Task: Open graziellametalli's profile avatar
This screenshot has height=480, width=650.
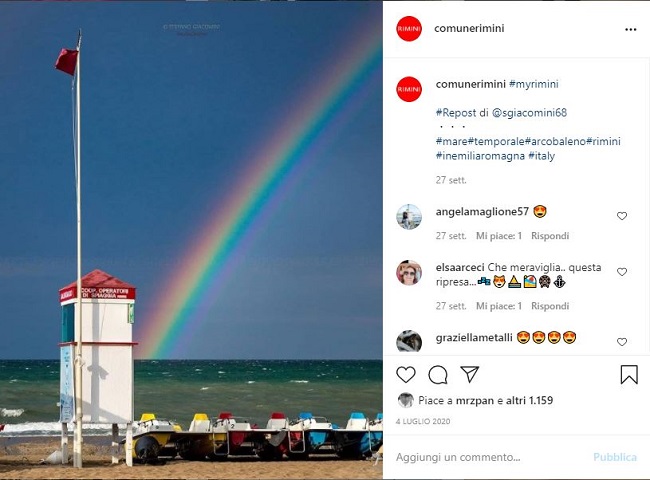Action: (409, 342)
